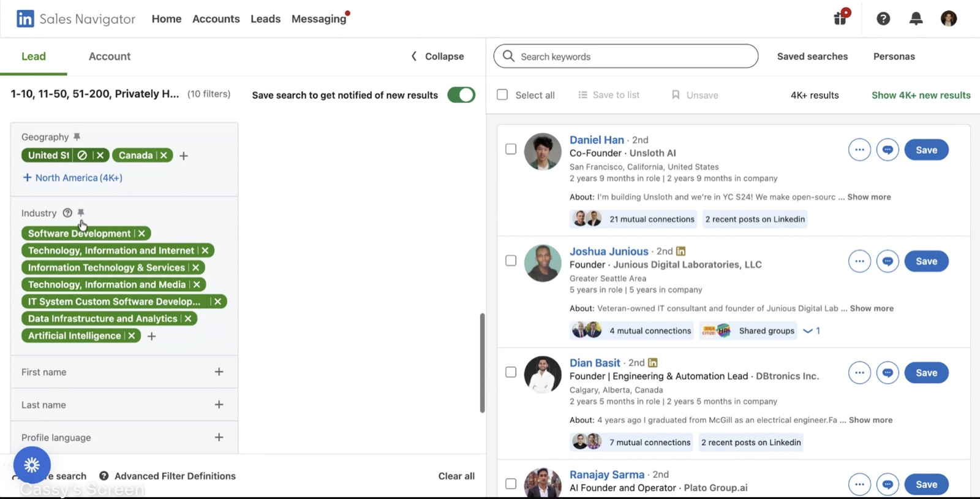The width and height of the screenshot is (980, 499).
Task: Click the Geography pin icon
Action: click(x=77, y=137)
